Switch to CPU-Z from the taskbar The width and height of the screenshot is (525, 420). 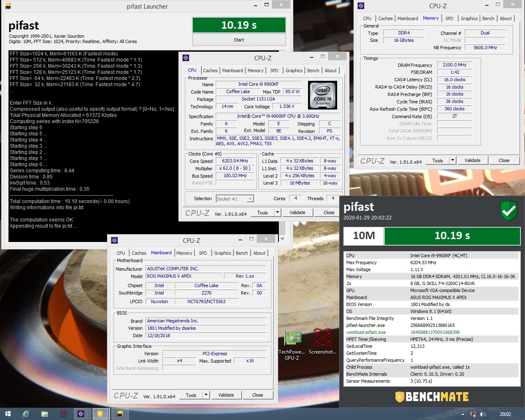[x=81, y=414]
